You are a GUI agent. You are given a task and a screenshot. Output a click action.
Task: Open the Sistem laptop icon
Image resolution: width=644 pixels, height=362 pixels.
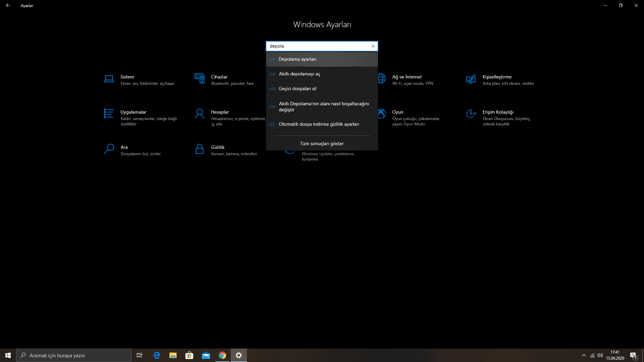click(109, 79)
